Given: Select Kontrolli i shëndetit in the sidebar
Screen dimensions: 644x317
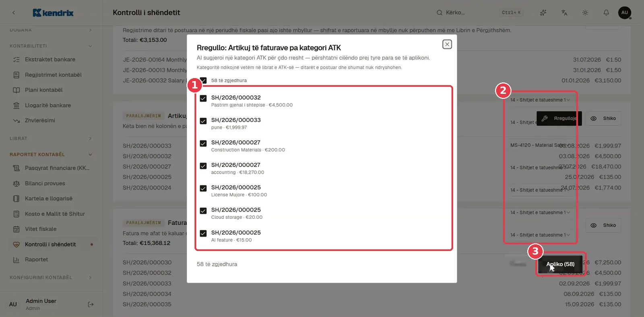Looking at the screenshot, I should click(52, 245).
